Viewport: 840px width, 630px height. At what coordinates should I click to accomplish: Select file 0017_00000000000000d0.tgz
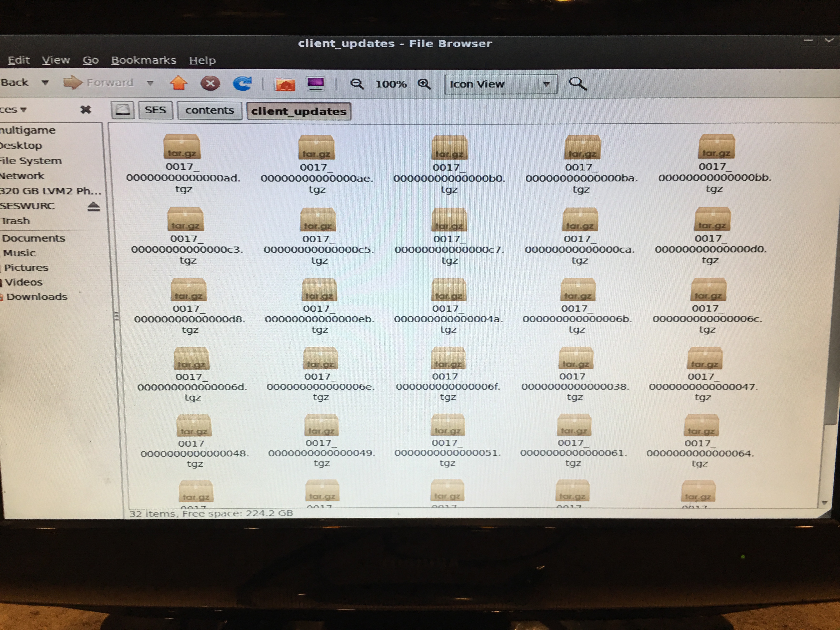pos(711,235)
